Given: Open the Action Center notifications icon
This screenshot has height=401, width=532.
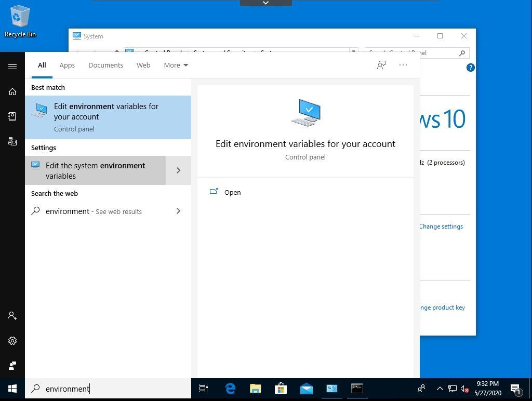Looking at the screenshot, I should point(516,389).
